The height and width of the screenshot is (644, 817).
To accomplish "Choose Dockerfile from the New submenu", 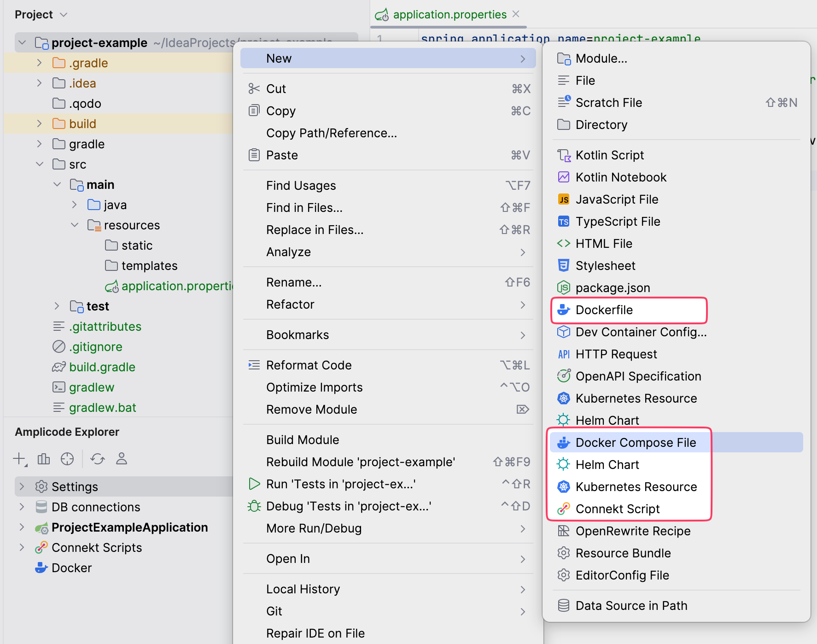I will [x=604, y=310].
